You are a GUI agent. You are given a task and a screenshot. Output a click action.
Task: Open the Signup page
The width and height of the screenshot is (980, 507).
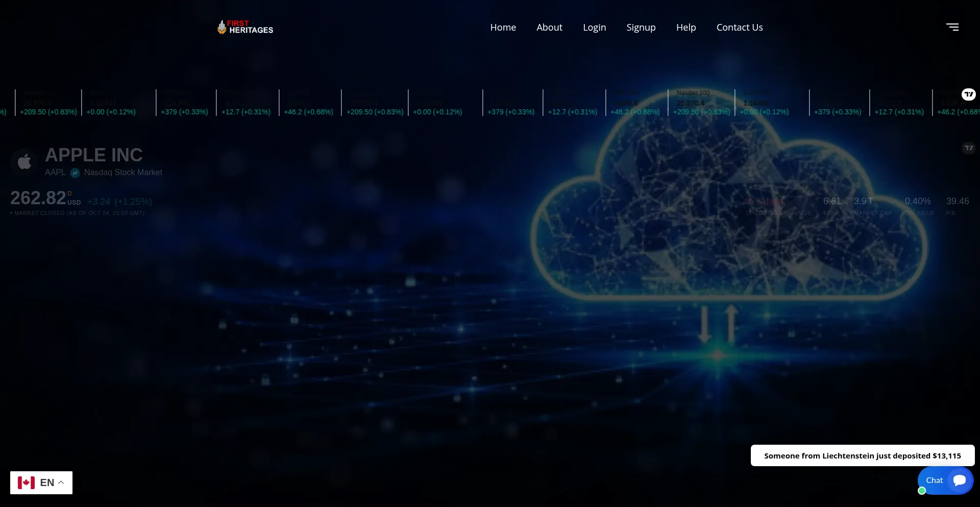click(x=641, y=28)
